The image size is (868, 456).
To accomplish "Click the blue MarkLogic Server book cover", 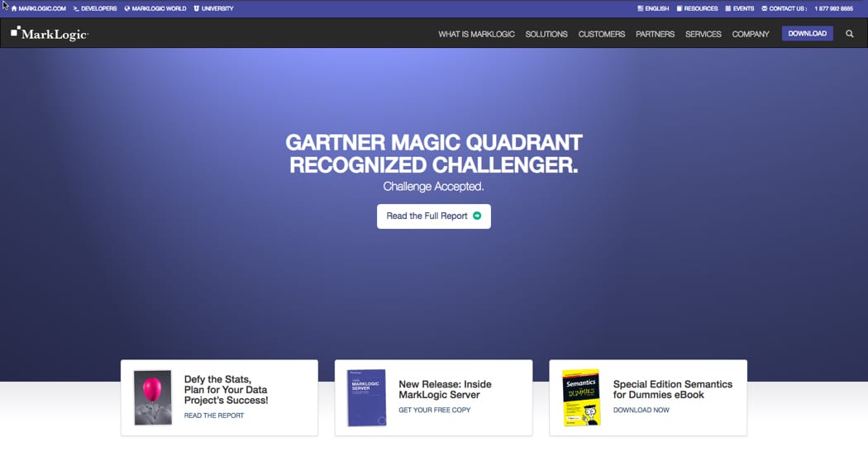I will pyautogui.click(x=366, y=397).
